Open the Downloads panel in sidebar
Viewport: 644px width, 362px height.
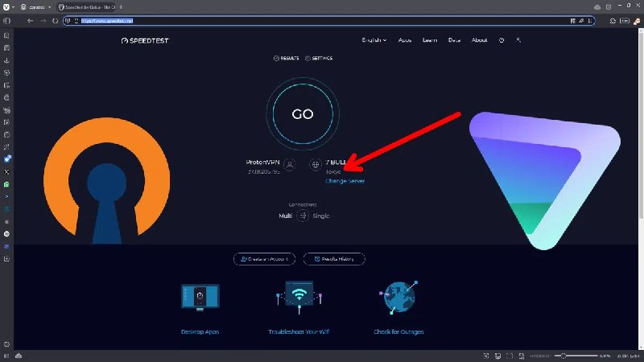(x=6, y=60)
